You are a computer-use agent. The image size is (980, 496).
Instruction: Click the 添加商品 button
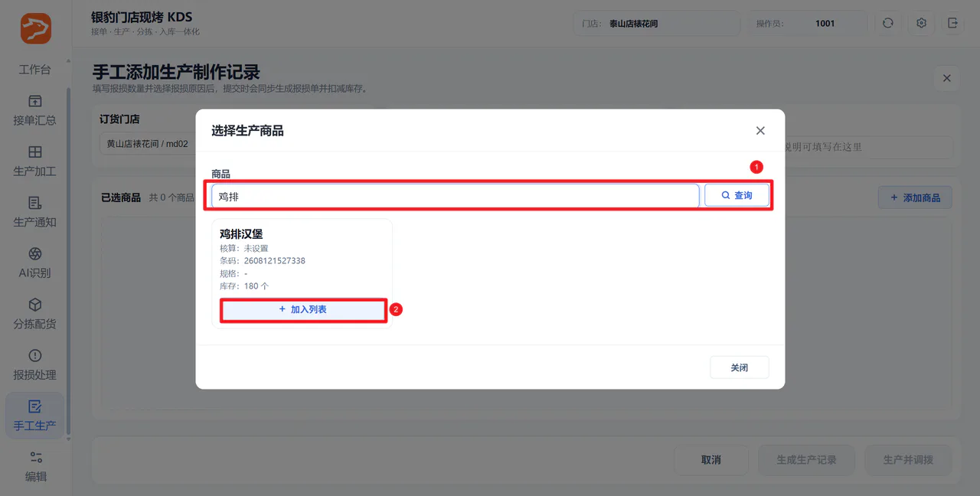point(915,197)
